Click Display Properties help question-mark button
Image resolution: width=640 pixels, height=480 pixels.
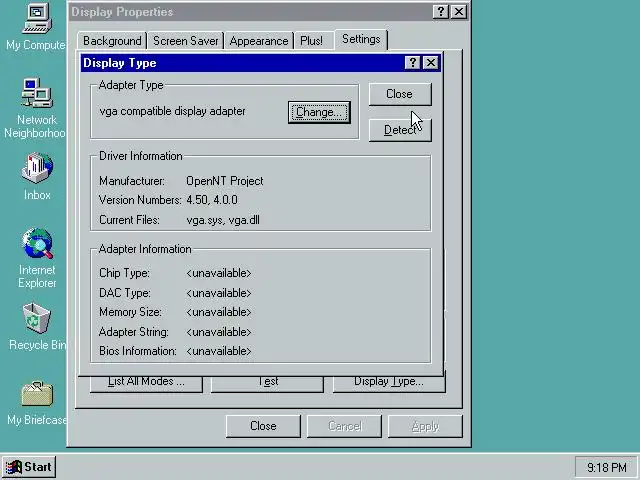440,11
